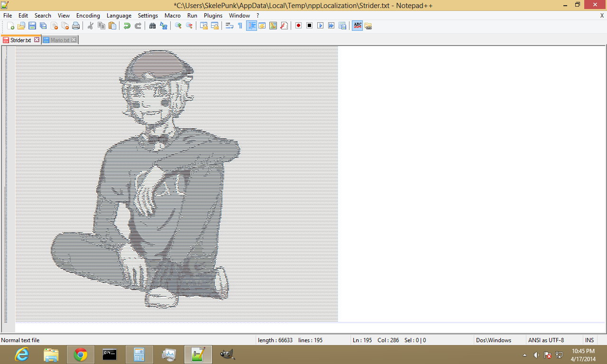Click the X at menu bar's right end
607x364 pixels.
[x=602, y=16]
